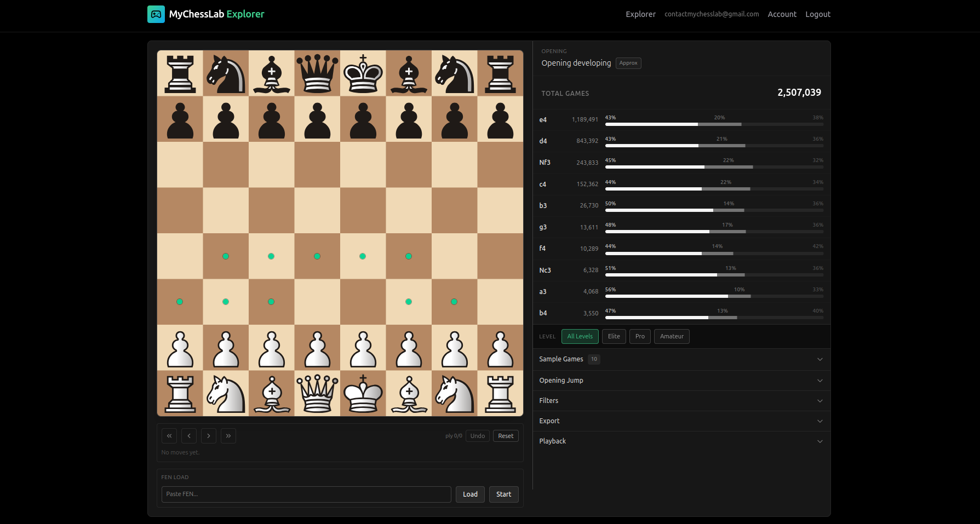Choose the Amateur level filter
Screen dimensions: 980x524
[672, 336]
